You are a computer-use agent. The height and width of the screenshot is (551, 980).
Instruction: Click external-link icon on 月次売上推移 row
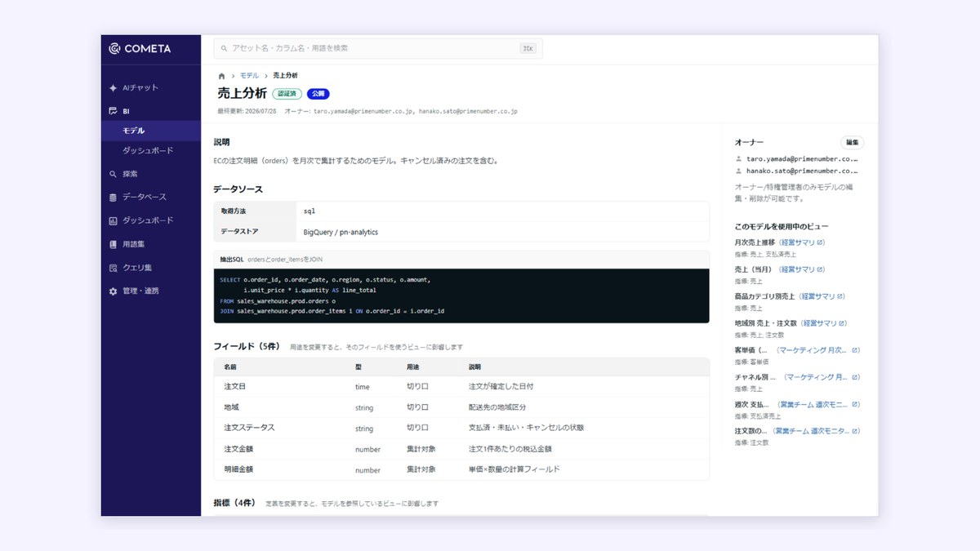pyautogui.click(x=821, y=242)
